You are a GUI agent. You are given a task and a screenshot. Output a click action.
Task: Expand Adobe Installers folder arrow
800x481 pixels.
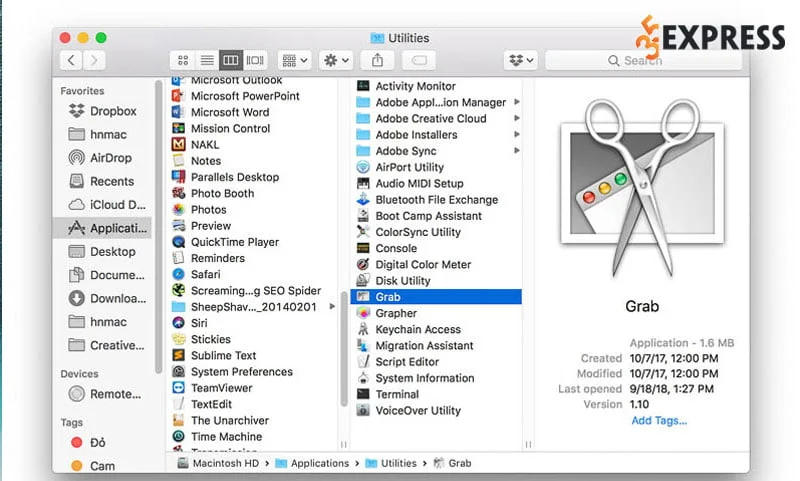(517, 135)
